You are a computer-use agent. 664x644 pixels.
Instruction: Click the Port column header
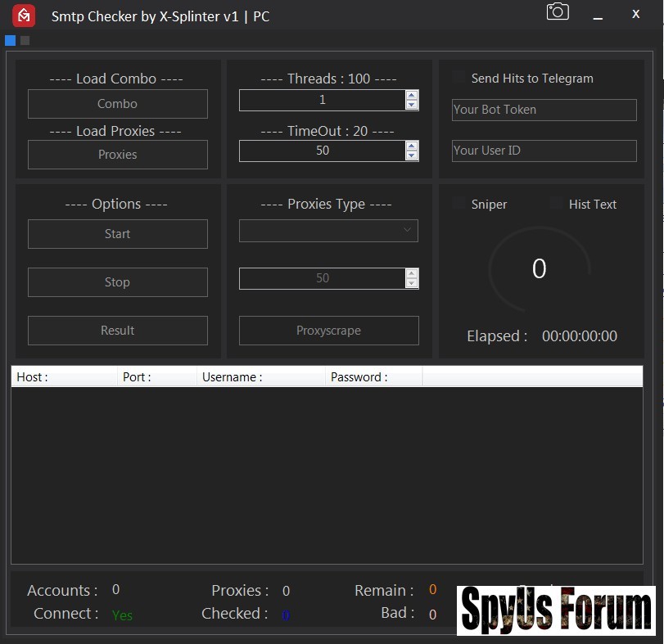[x=157, y=377]
